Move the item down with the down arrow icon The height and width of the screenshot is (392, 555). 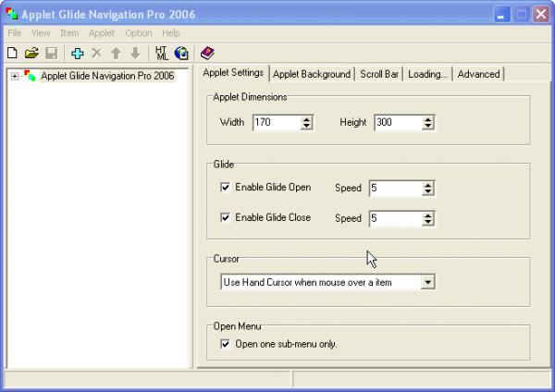(x=135, y=54)
